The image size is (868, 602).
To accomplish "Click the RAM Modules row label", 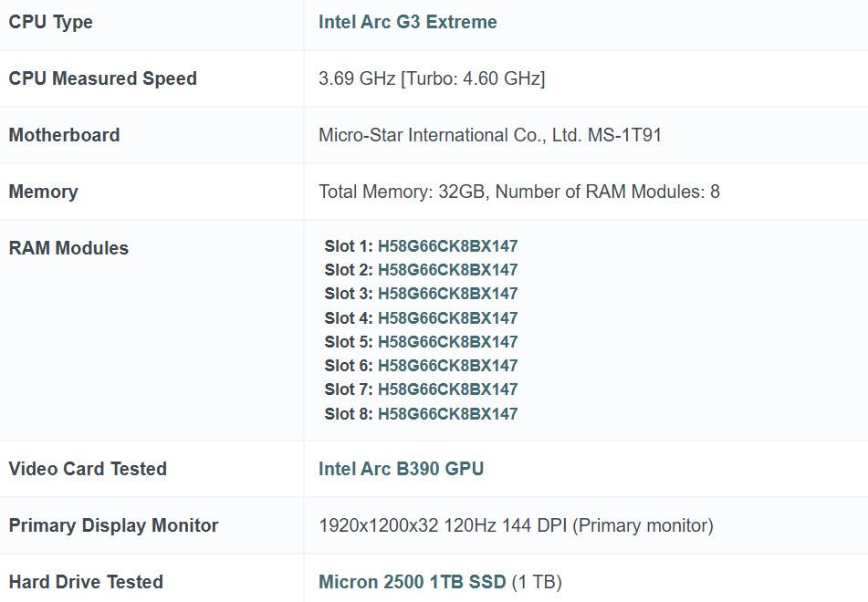I will 68,248.
